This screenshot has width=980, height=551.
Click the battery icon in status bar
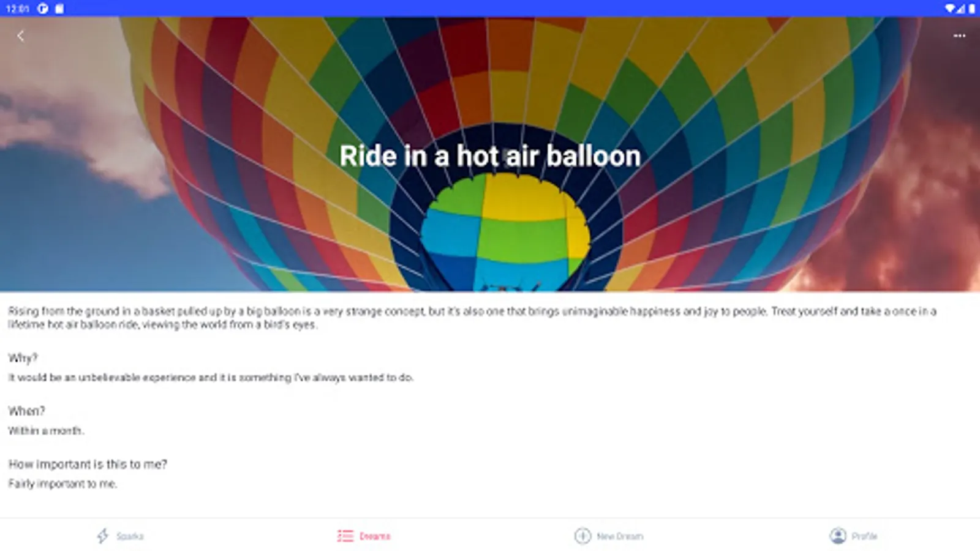tap(971, 9)
